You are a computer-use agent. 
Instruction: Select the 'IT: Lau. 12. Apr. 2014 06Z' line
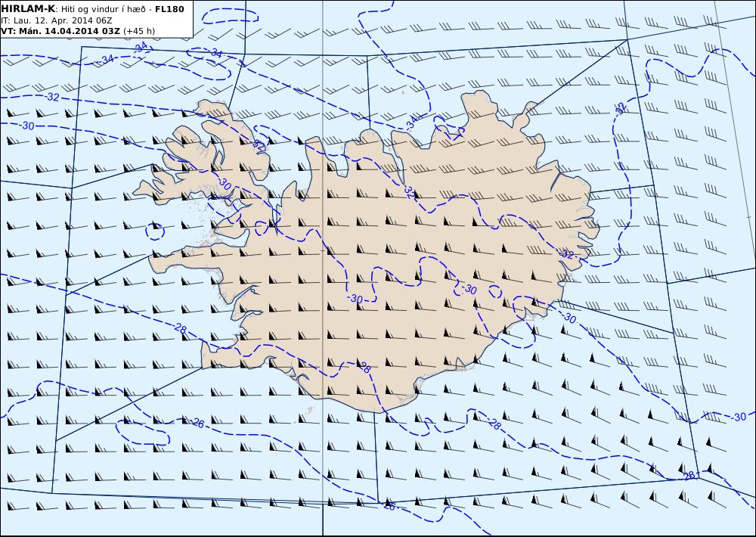57,20
